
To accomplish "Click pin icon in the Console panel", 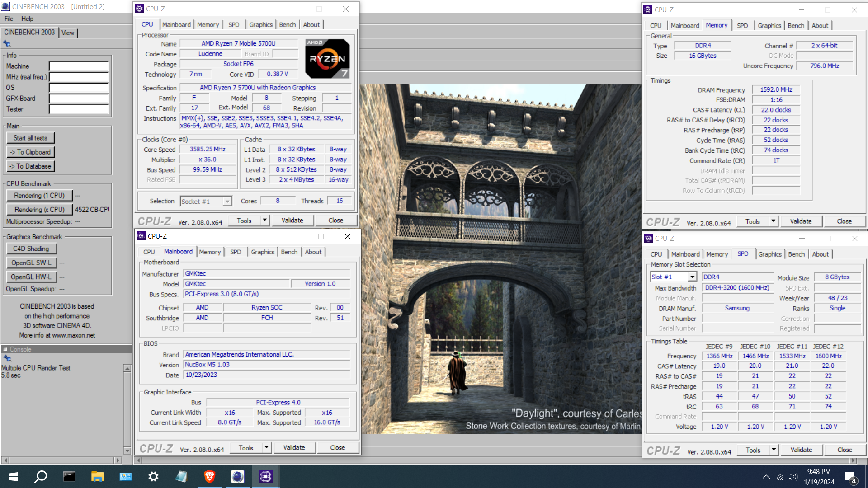I will click(x=7, y=358).
